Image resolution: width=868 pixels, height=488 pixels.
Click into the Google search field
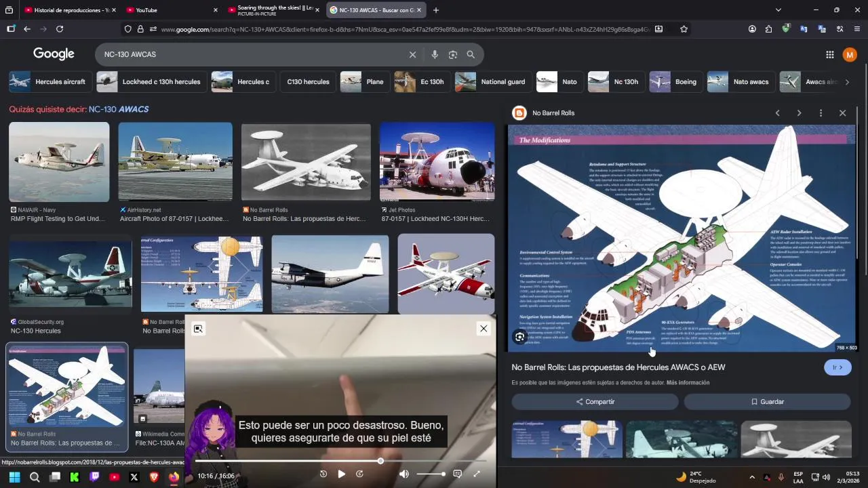(251, 54)
